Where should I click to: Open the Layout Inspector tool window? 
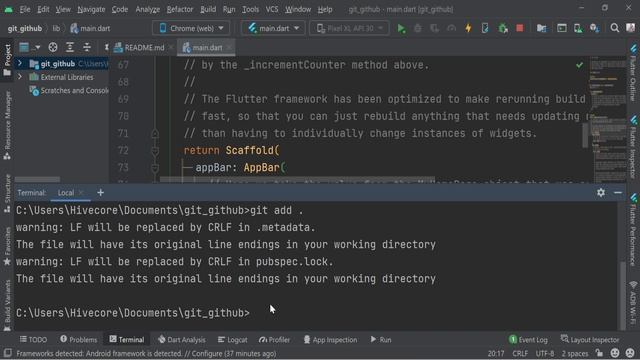pos(590,339)
